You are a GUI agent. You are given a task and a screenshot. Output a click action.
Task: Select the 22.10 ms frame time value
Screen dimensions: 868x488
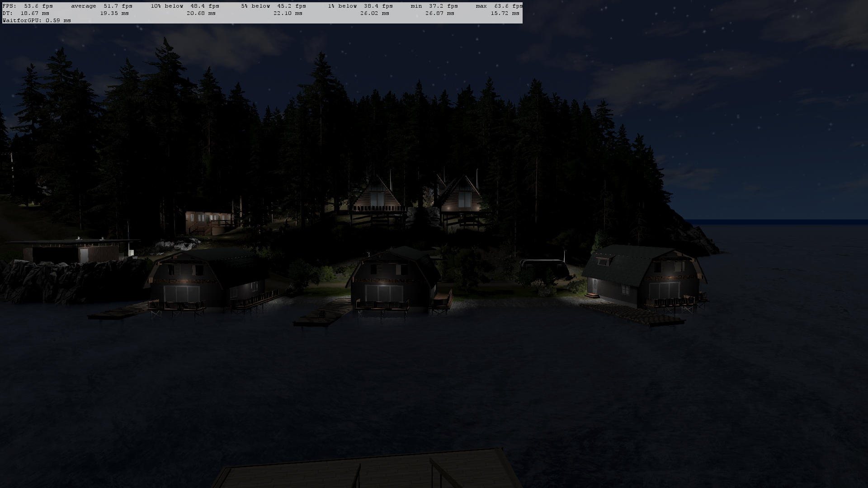(288, 13)
